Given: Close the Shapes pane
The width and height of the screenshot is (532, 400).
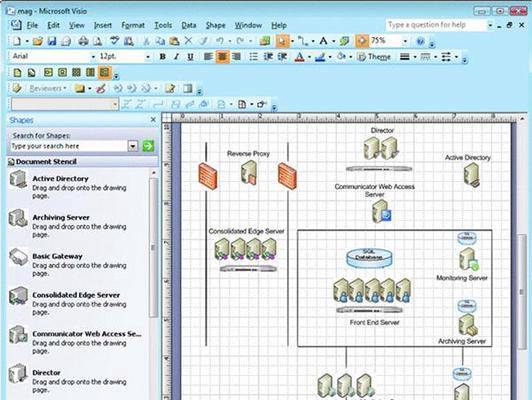Looking at the screenshot, I should coord(153,119).
